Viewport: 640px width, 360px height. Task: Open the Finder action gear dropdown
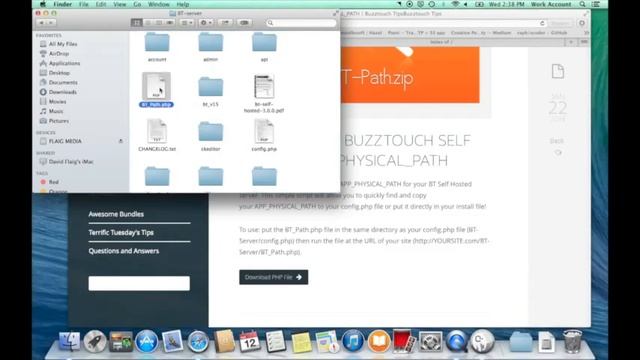point(206,23)
